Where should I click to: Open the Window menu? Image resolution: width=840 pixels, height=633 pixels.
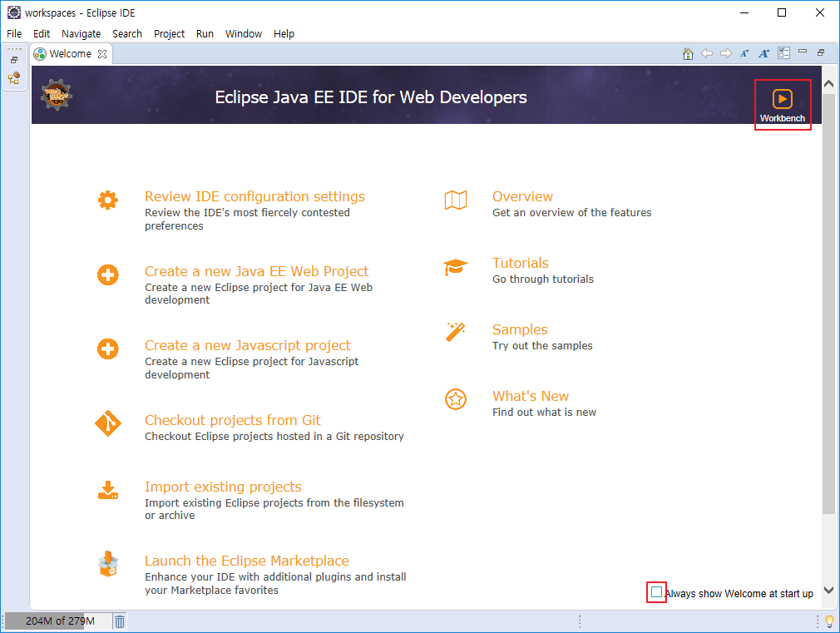pyautogui.click(x=243, y=34)
